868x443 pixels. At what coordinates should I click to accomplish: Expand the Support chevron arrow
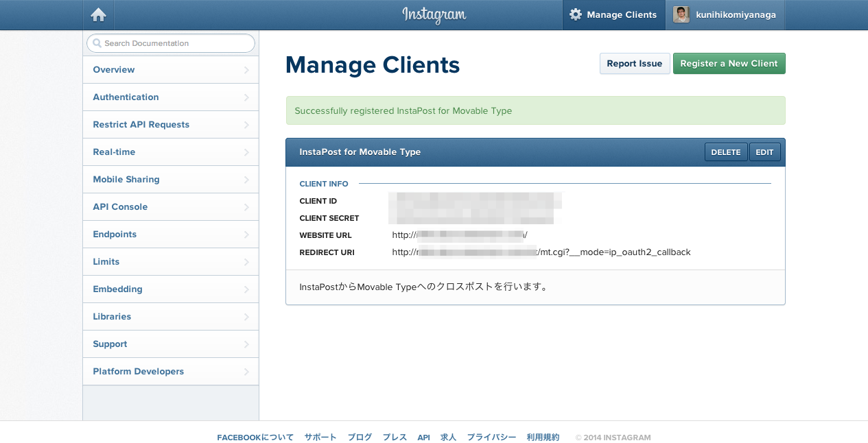[246, 344]
